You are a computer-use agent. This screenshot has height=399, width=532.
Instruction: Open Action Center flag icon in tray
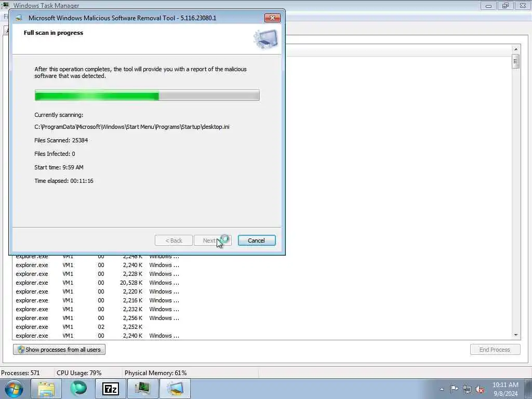454,389
